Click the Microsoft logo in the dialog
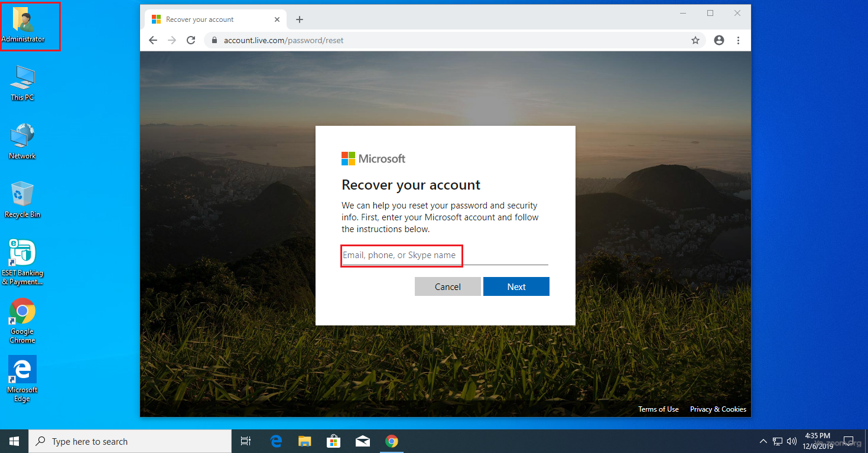Viewport: 868px width, 453px height. click(x=373, y=158)
